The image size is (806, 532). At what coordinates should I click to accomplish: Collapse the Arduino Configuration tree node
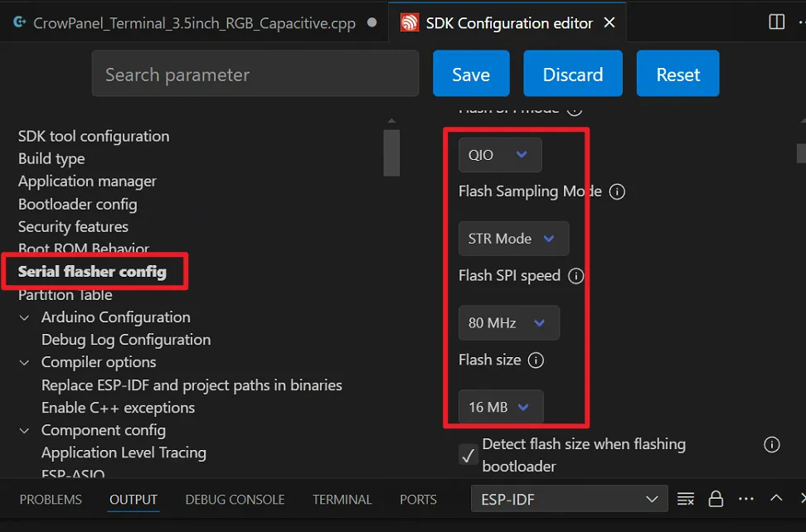[24, 317]
